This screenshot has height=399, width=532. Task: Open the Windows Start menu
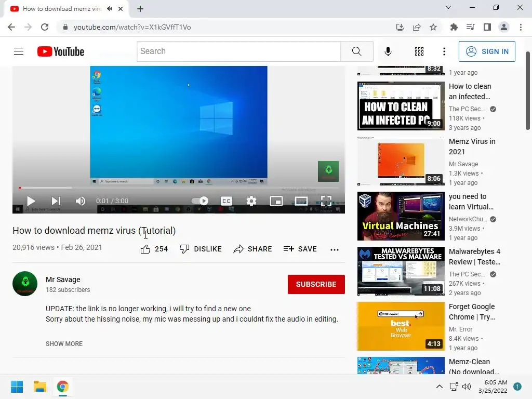[17, 387]
